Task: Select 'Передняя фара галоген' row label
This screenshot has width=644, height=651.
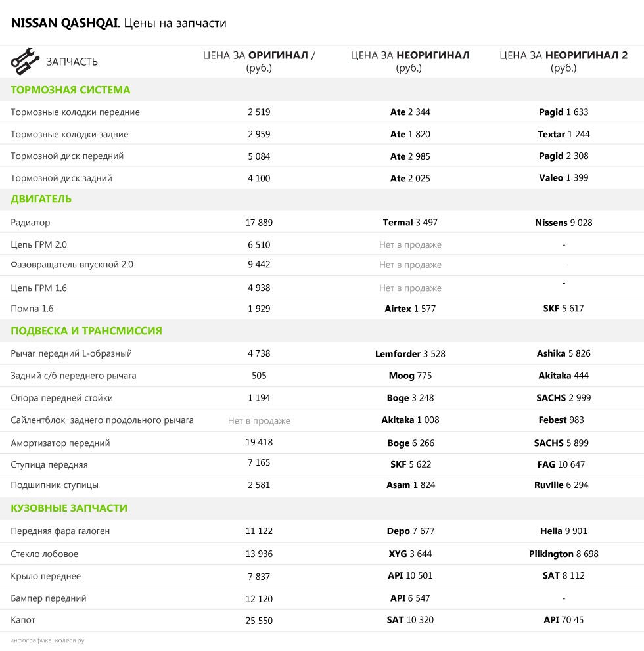Action: point(60,531)
